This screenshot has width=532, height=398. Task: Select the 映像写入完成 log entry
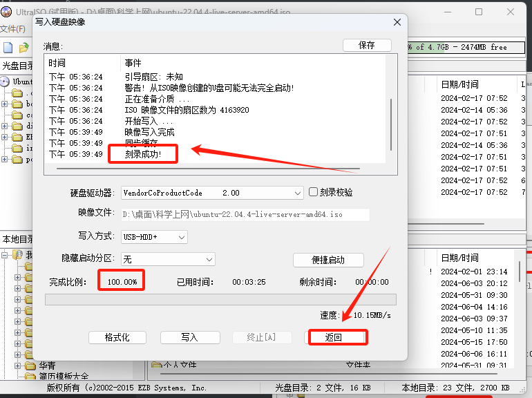point(149,132)
